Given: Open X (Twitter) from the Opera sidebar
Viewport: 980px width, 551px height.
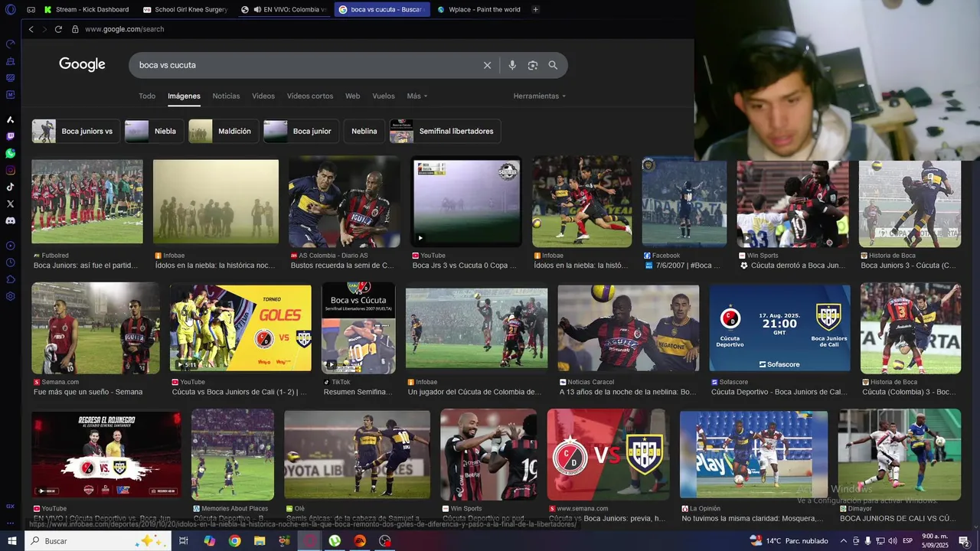Looking at the screenshot, I should [x=11, y=204].
